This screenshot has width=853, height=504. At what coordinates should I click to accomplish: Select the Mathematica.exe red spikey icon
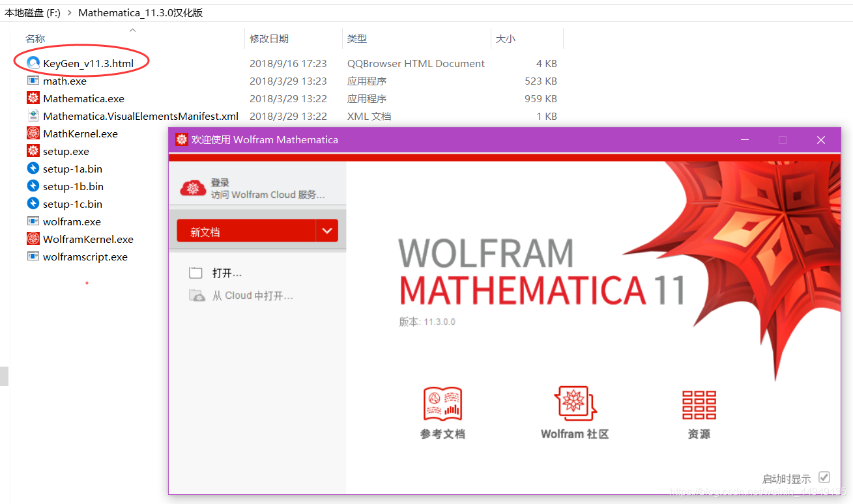[33, 98]
